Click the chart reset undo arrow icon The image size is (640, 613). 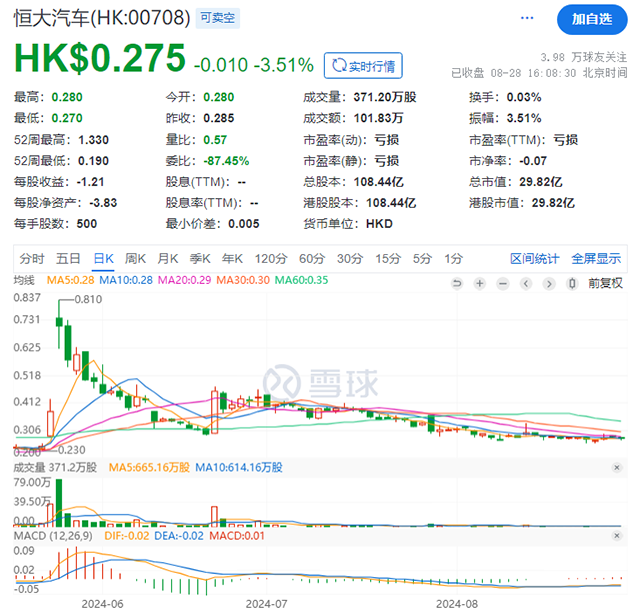click(x=457, y=283)
